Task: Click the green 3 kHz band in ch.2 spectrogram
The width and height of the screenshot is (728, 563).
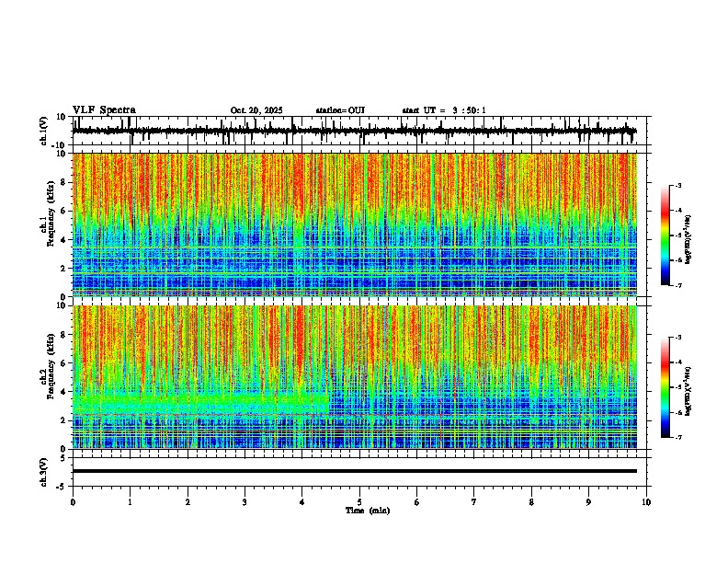Action: [200, 404]
